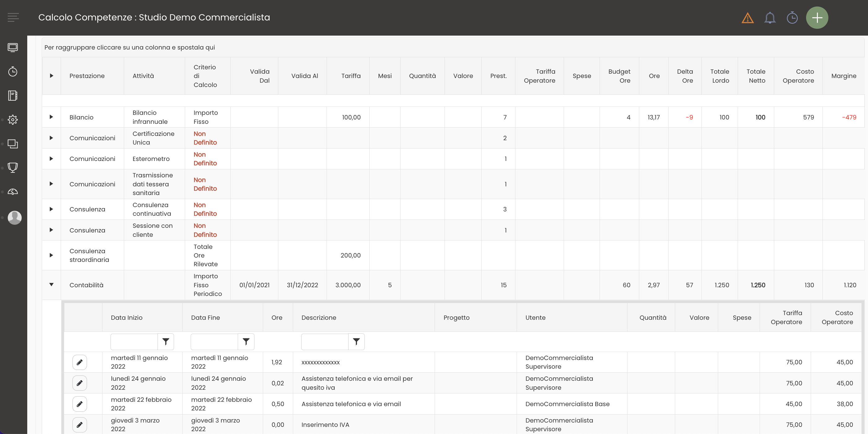Open the hamburger menu in the header
The width and height of the screenshot is (868, 434).
(x=13, y=17)
